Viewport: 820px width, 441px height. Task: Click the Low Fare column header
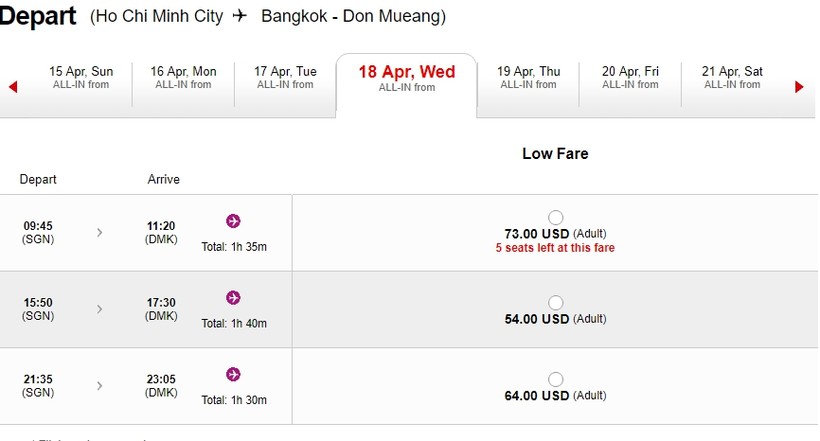(x=555, y=154)
